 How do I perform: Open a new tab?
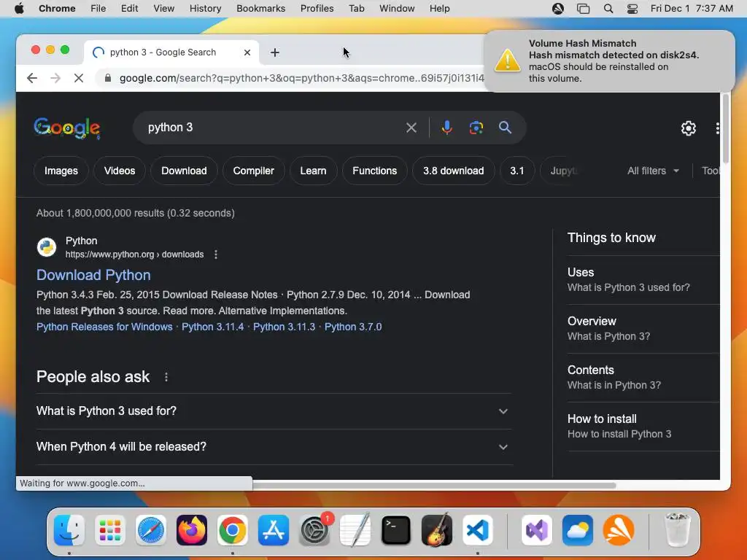(x=275, y=52)
